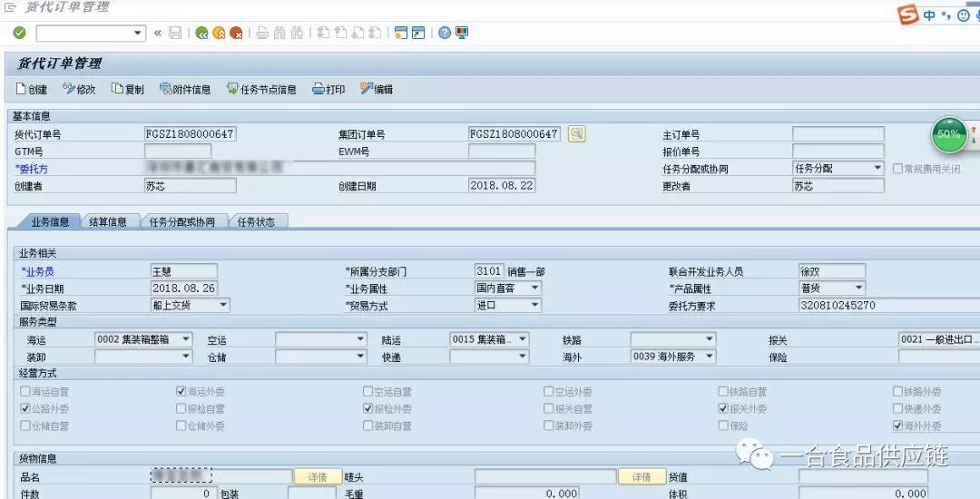This screenshot has width=980, height=499.
Task: Click the green Back arrow icon
Action: pyautogui.click(x=201, y=33)
